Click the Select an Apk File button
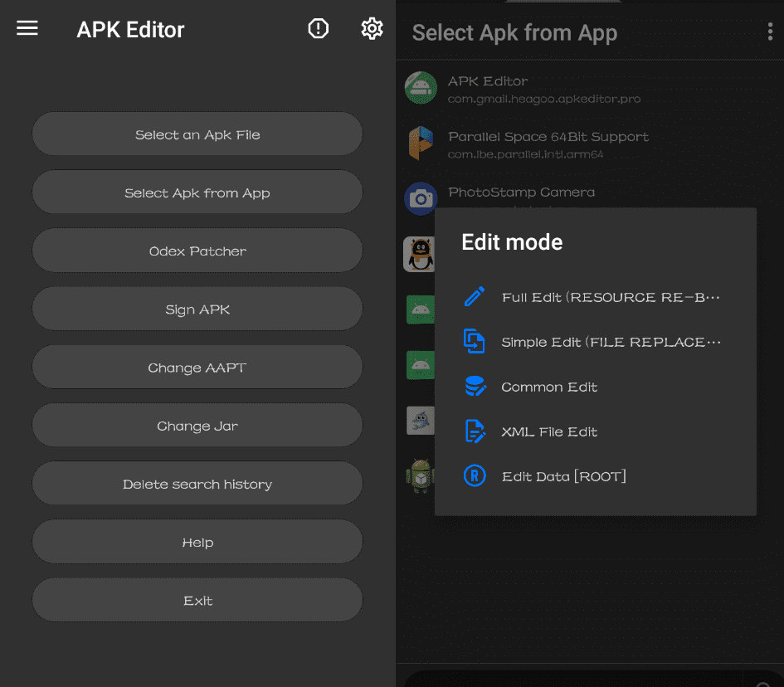The width and height of the screenshot is (784, 687). (x=197, y=134)
